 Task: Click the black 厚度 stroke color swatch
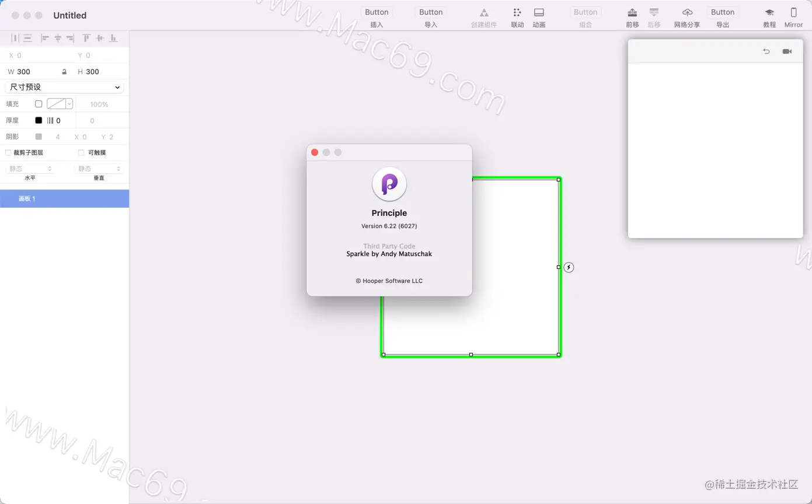[39, 120]
